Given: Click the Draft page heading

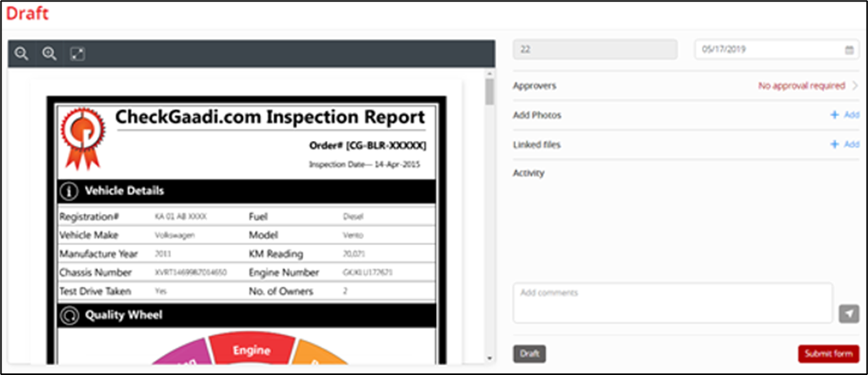Looking at the screenshot, I should coord(27,14).
